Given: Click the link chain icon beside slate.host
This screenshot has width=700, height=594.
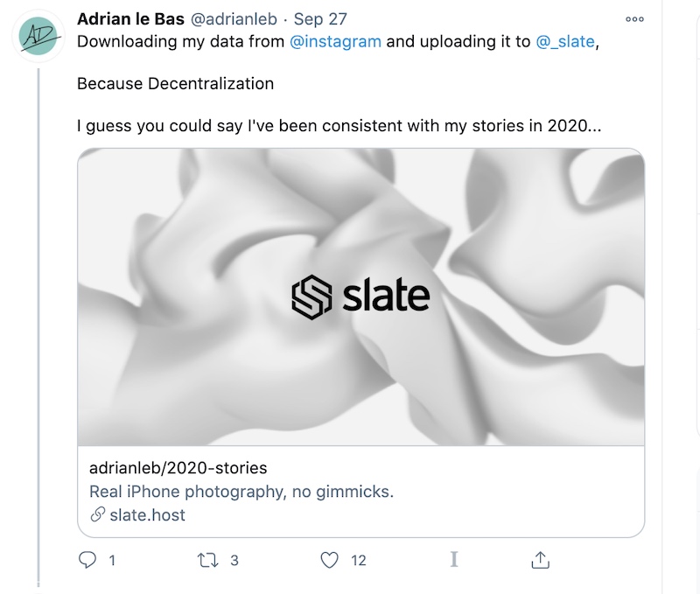Looking at the screenshot, I should coord(94,514).
